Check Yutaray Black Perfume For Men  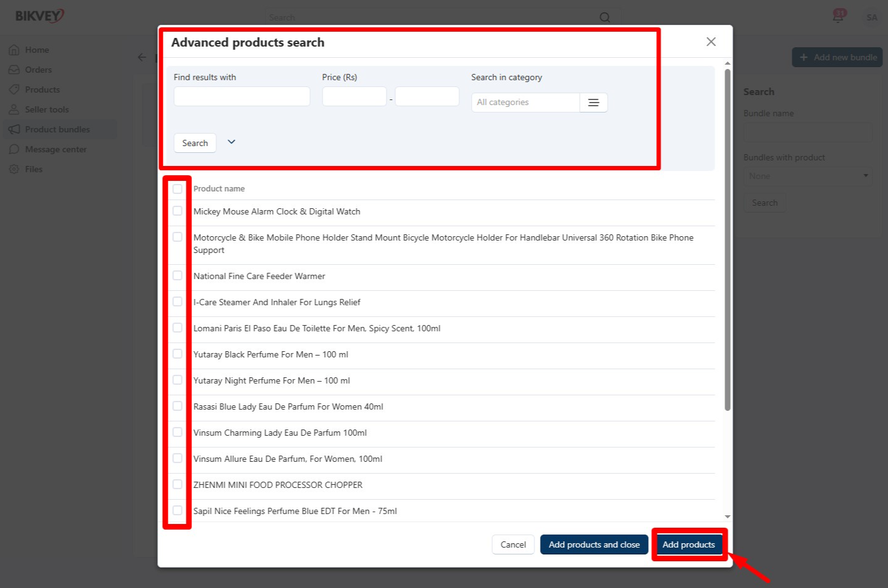[178, 354]
